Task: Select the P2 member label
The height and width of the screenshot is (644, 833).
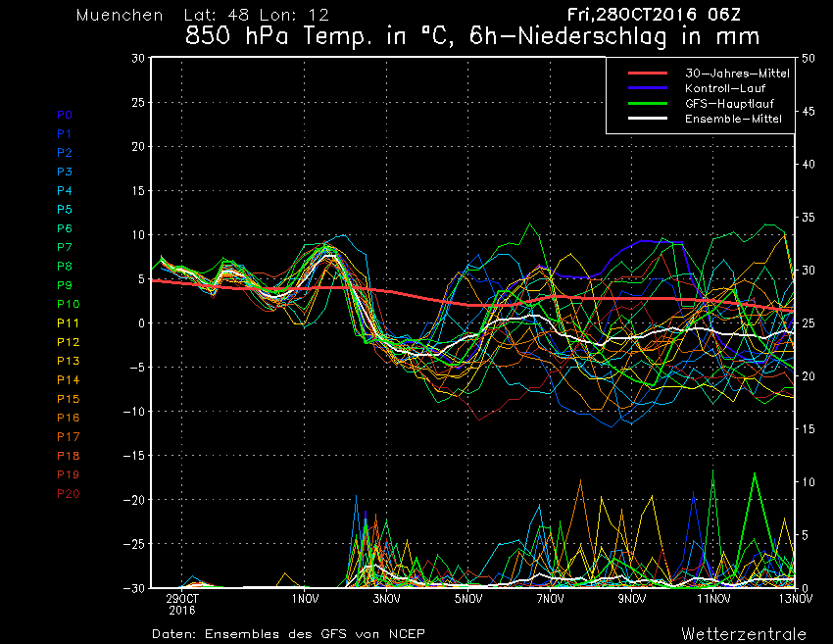Action: (65, 153)
